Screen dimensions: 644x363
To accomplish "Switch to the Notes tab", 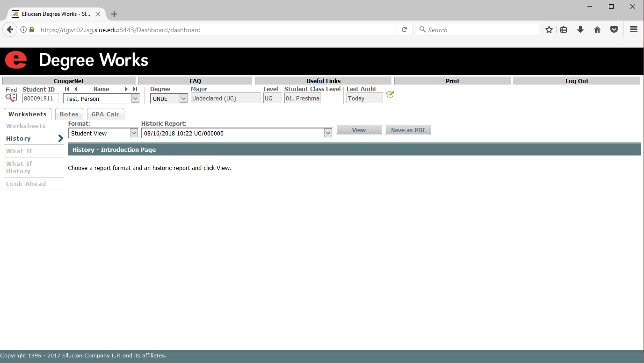I will pyautogui.click(x=69, y=114).
